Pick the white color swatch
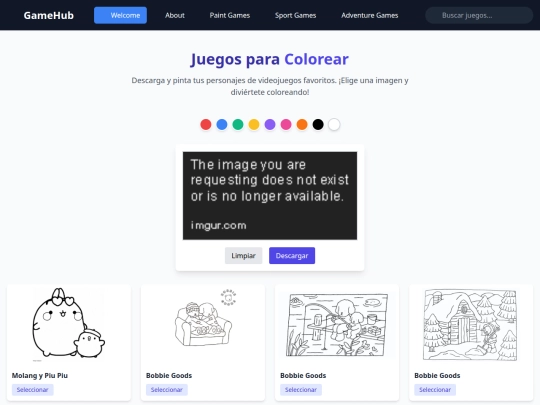The width and height of the screenshot is (540, 405). tap(334, 124)
